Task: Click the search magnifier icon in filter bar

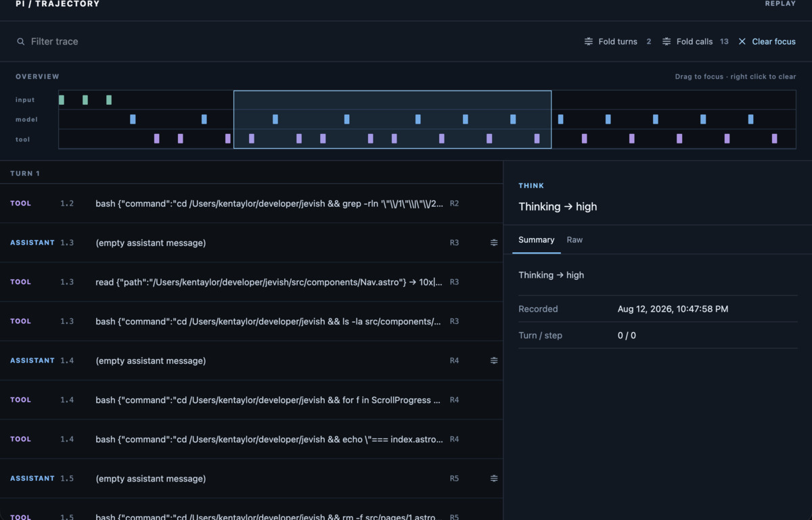Action: click(21, 42)
